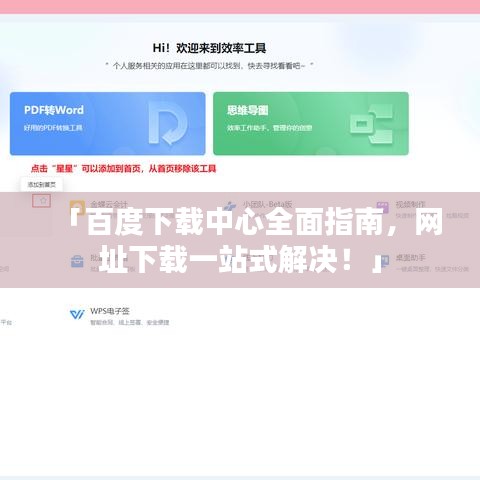Open the WPS电子签 logo icon
The image size is (480, 480).
(77, 314)
